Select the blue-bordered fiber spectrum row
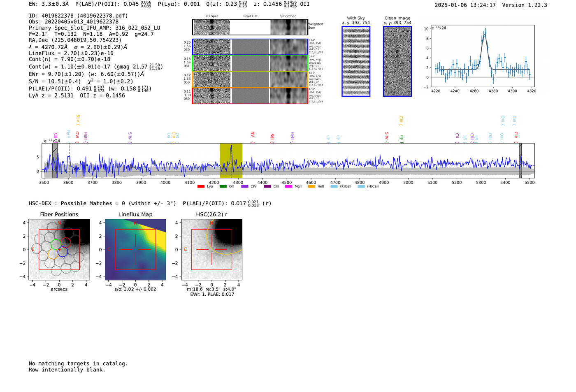The width and height of the screenshot is (576, 392). (x=250, y=47)
